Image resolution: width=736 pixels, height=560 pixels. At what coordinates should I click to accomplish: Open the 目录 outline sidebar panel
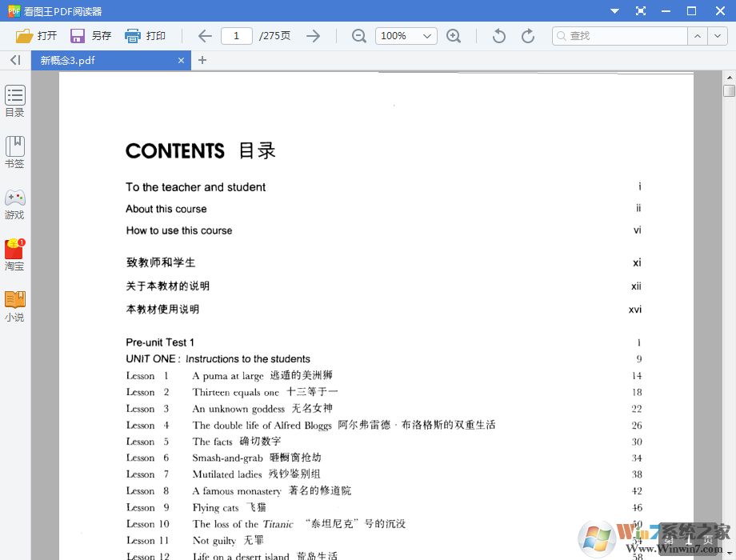tap(15, 101)
